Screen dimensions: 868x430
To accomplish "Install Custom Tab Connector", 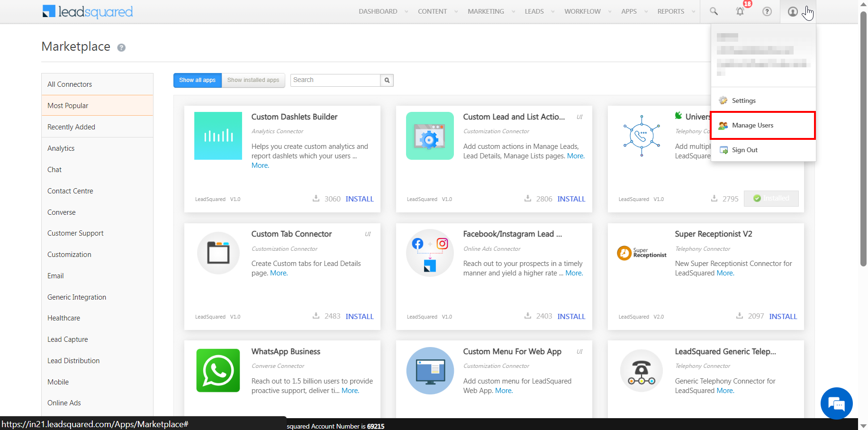I will coord(360,317).
